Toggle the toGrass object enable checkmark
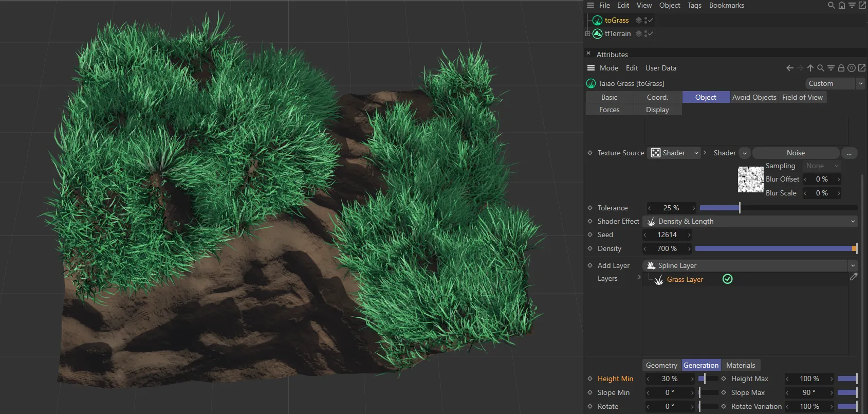The image size is (868, 414). tap(651, 20)
